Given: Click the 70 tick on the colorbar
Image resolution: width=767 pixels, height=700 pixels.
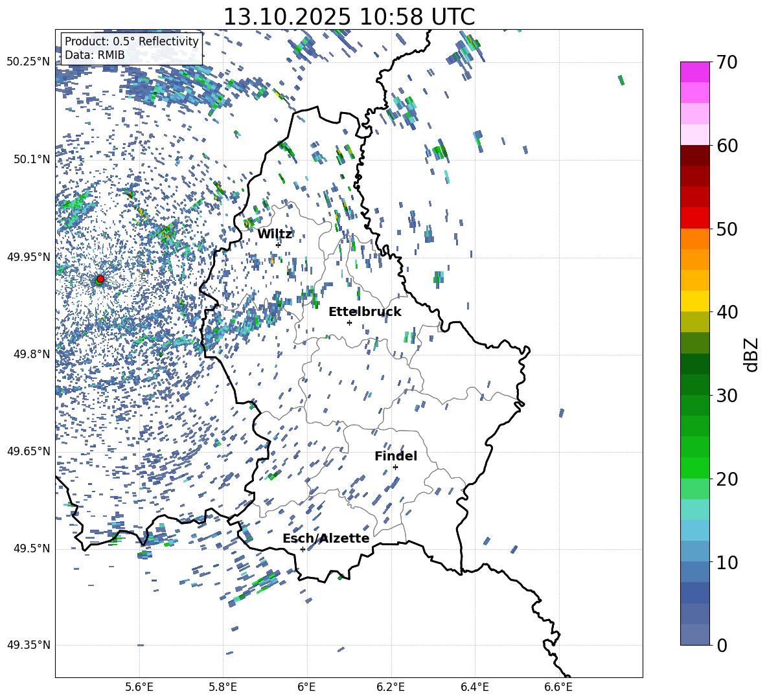Looking at the screenshot, I should (727, 62).
